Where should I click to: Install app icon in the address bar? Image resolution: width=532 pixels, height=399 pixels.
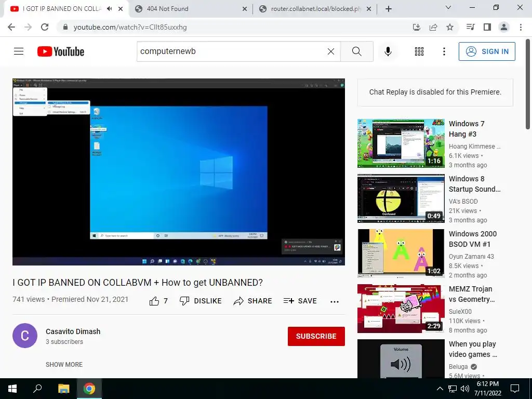click(417, 27)
